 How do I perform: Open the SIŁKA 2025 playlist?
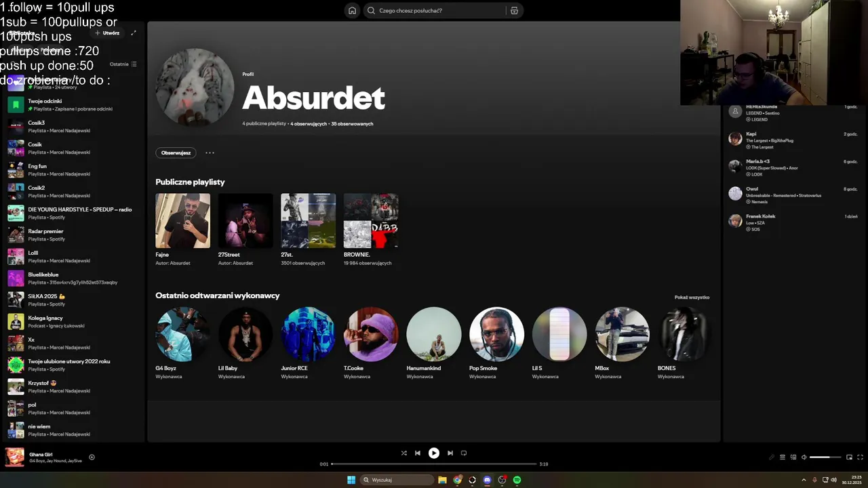(73, 300)
